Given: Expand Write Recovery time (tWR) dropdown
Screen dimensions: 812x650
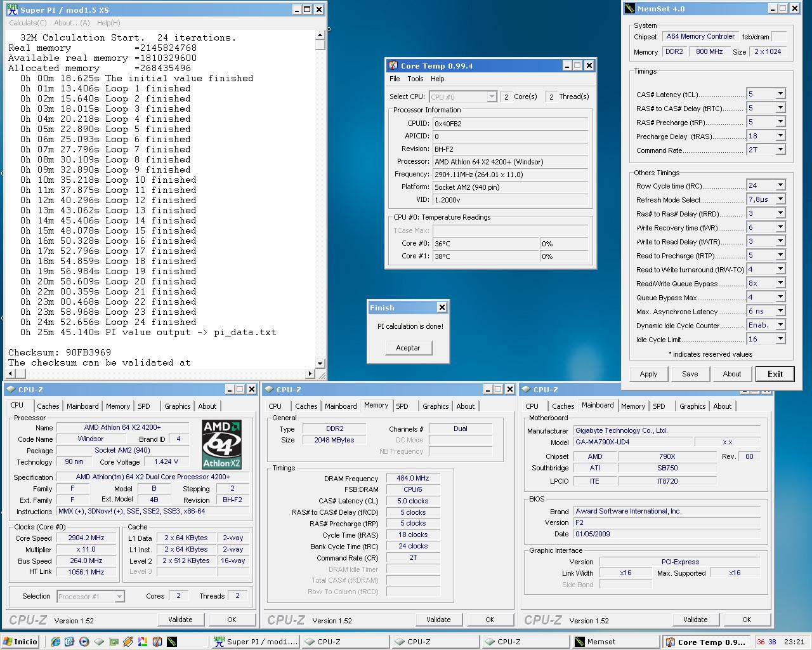Looking at the screenshot, I should click(x=780, y=227).
